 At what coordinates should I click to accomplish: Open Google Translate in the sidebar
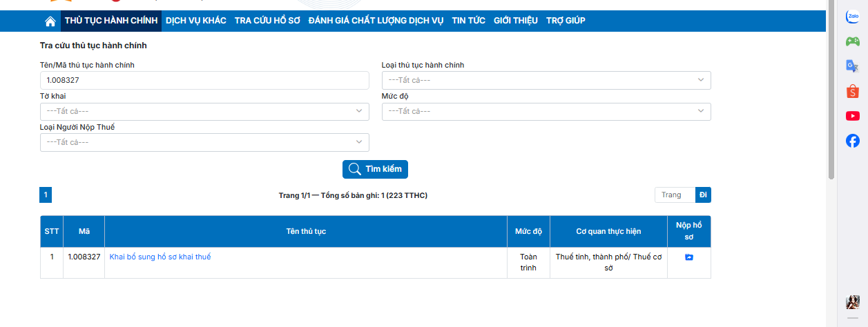pos(853,66)
